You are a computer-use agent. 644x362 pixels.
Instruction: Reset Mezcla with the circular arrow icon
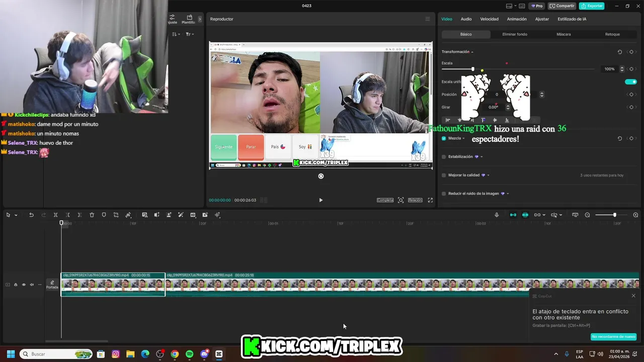tap(619, 138)
